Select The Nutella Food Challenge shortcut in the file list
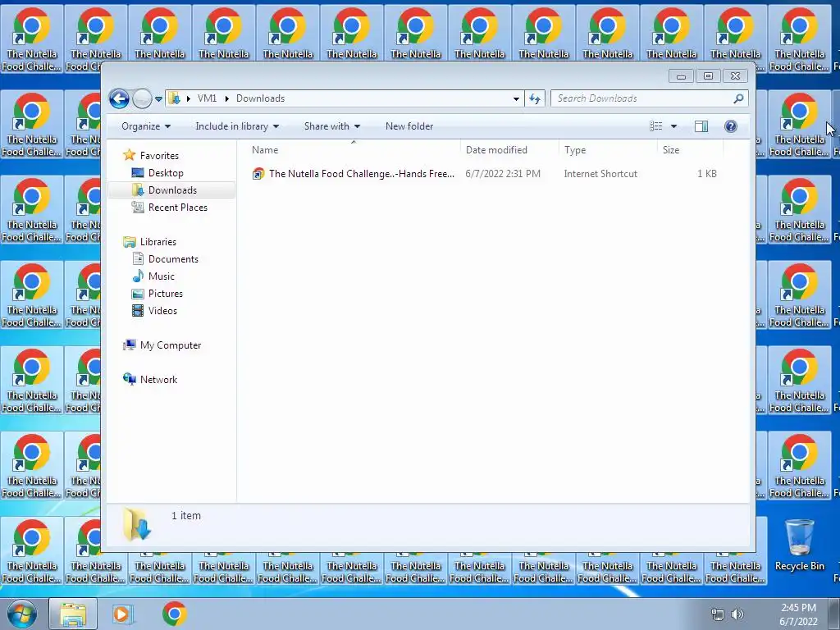This screenshot has height=630, width=840. click(x=362, y=174)
